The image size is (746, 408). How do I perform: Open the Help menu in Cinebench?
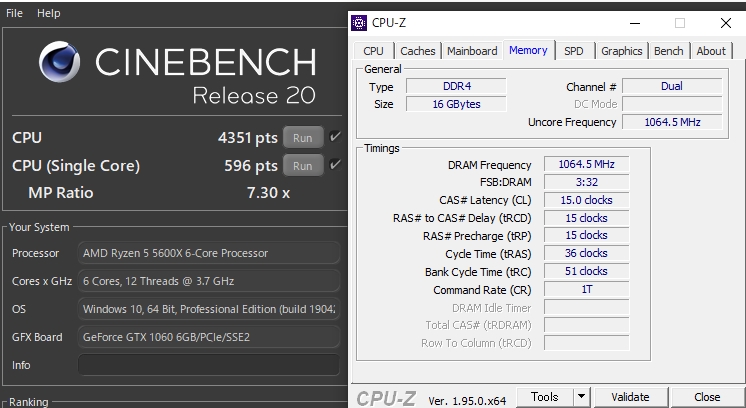pos(49,13)
